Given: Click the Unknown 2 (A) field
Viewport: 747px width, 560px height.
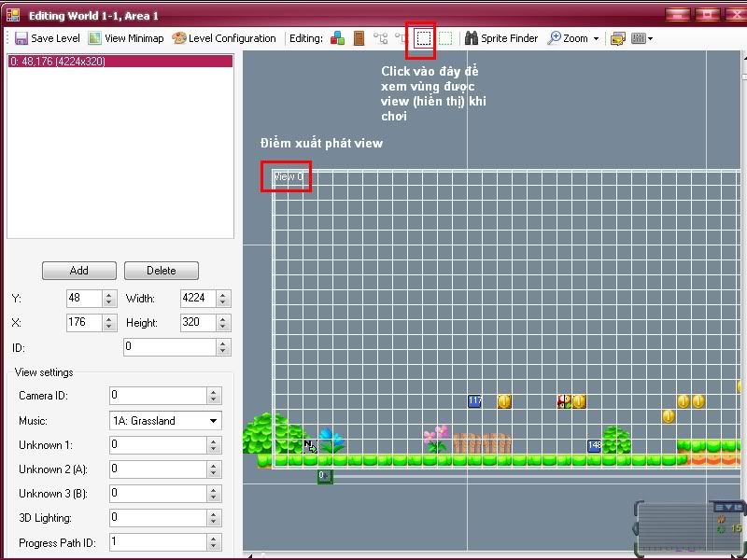Looking at the screenshot, I should click(158, 469).
